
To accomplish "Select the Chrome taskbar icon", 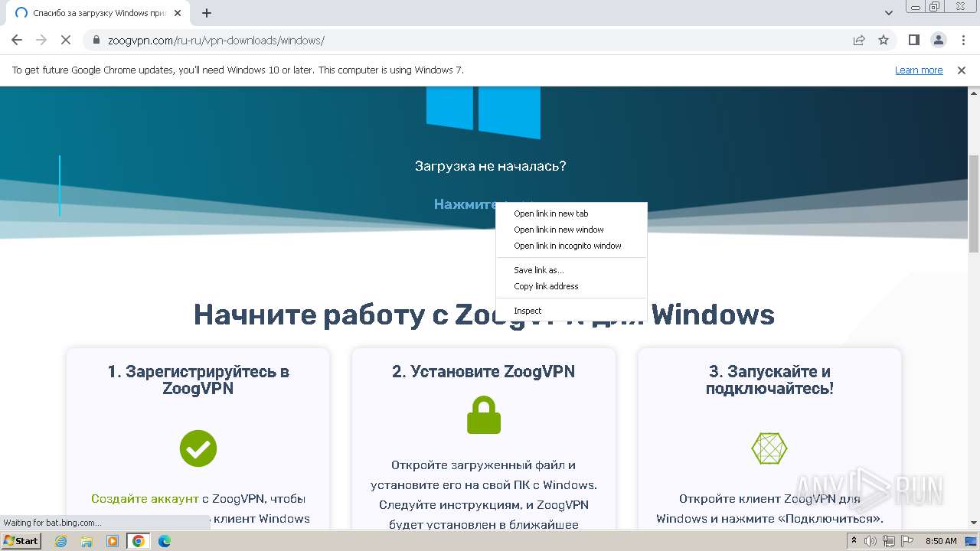I will 139,541.
